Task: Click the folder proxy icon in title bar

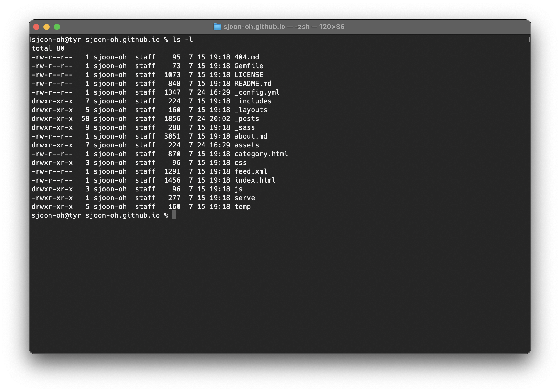Action: click(x=217, y=27)
